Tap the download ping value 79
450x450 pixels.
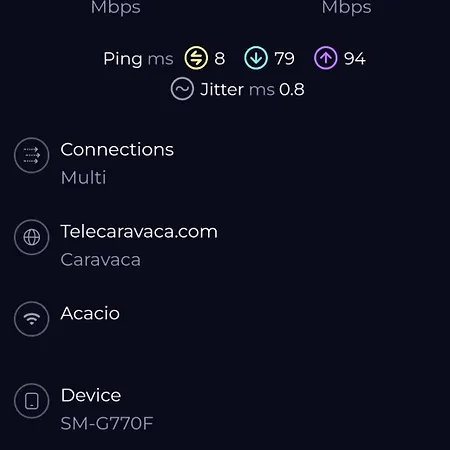285,59
